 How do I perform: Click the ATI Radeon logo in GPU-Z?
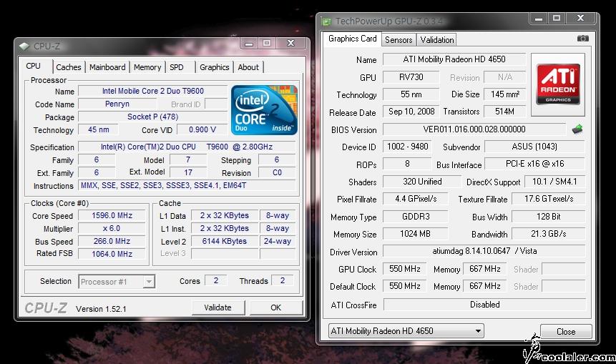558,84
